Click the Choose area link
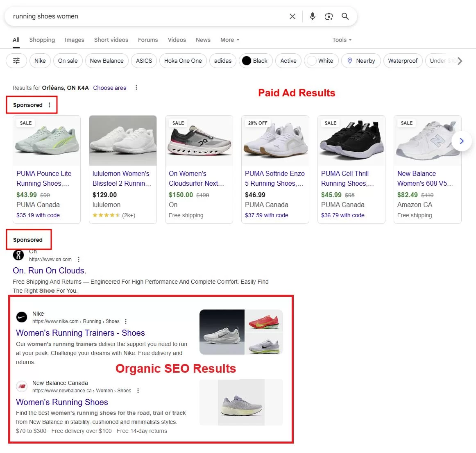 (109, 87)
